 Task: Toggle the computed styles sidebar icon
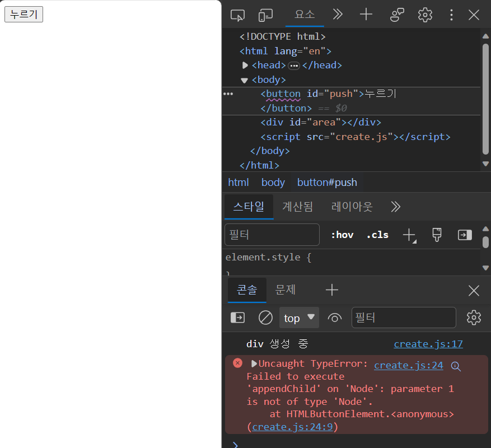tap(465, 235)
